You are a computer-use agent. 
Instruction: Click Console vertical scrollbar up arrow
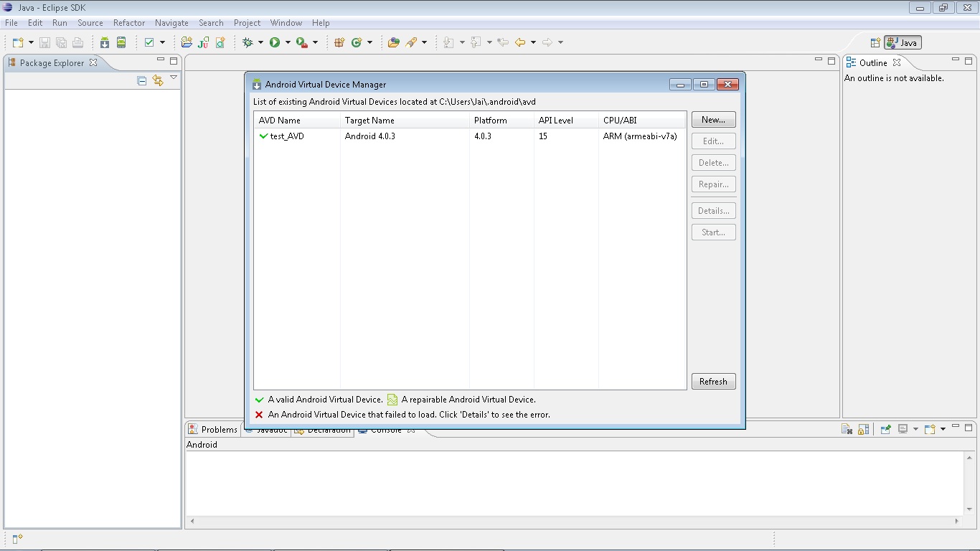point(970,458)
